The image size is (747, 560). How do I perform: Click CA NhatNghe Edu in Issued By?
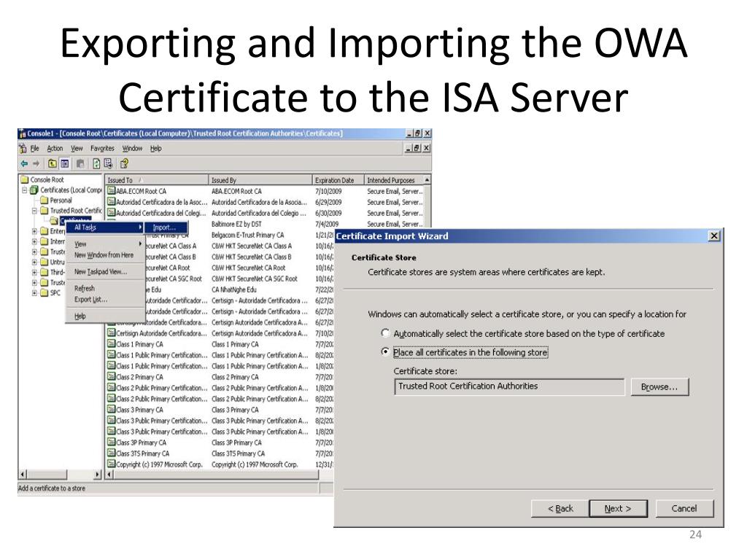tap(234, 289)
